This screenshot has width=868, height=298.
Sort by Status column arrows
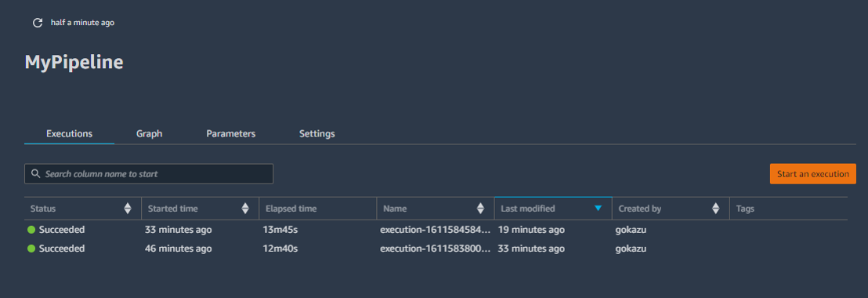pos(128,209)
